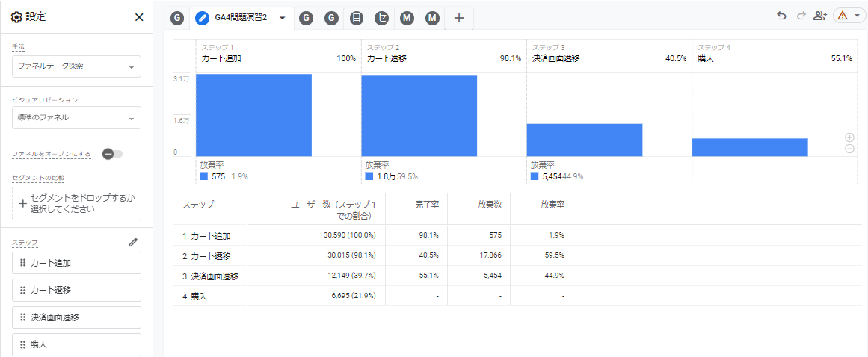Click ステップ 3 決済画面遷移 chart header
This screenshot has width=868, height=357.
609,54
